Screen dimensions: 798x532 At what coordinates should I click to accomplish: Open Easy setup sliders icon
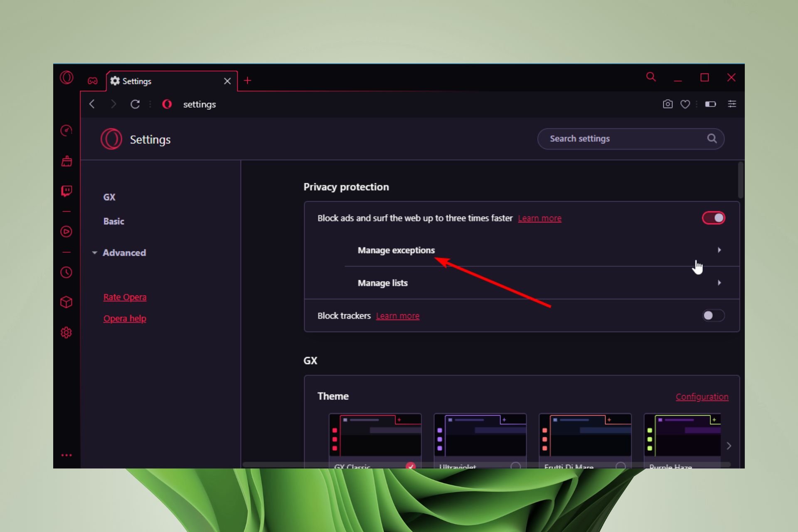(732, 104)
